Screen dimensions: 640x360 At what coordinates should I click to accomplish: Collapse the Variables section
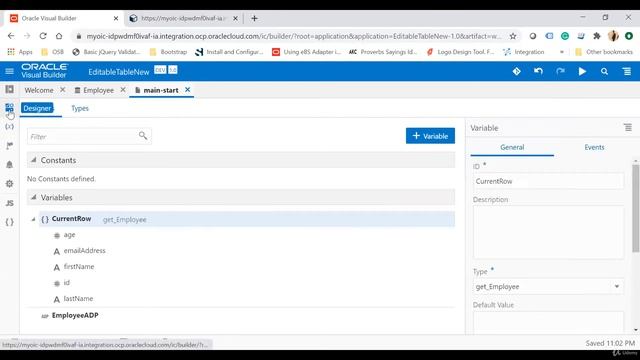(x=33, y=197)
